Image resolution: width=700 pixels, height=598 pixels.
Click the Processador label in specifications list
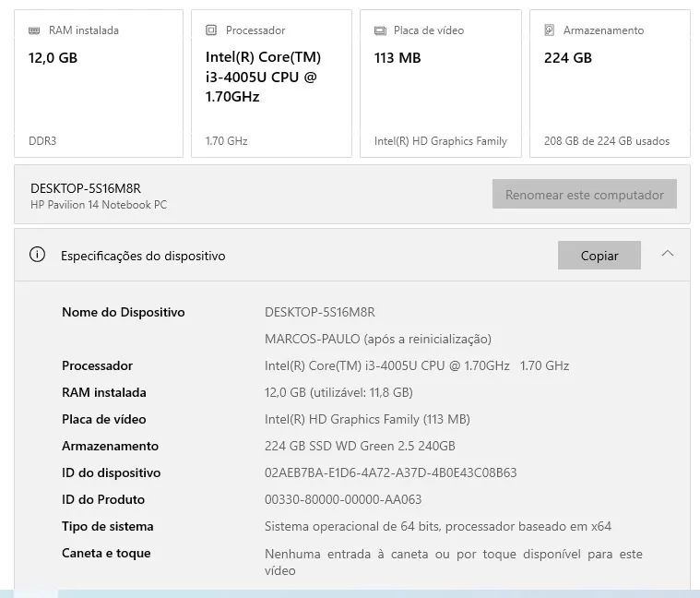coord(98,365)
